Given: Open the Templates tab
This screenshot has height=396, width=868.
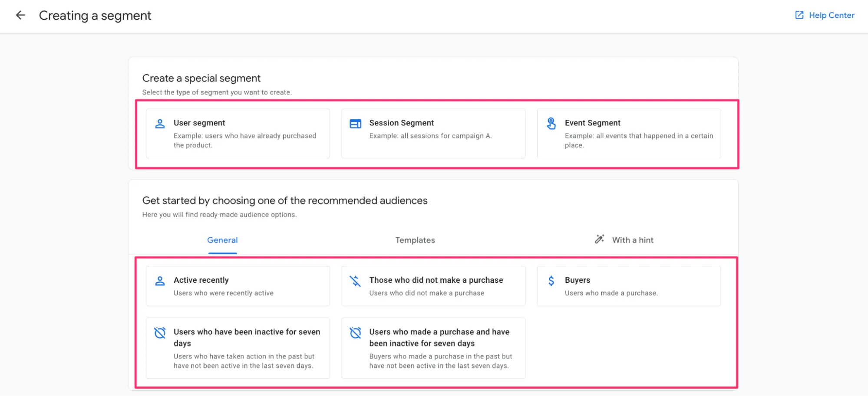Looking at the screenshot, I should [x=415, y=240].
